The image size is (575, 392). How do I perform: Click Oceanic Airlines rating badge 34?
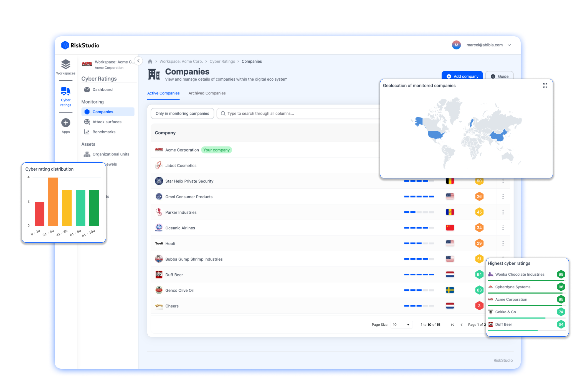[x=479, y=228]
